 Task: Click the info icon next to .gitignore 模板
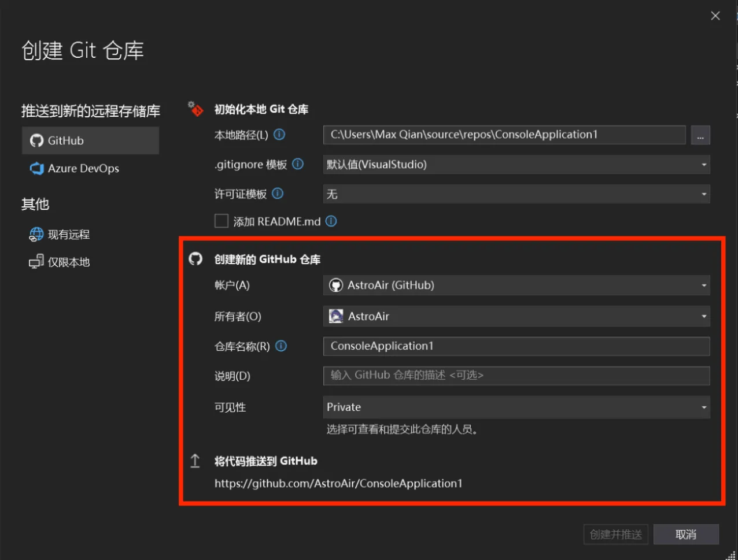tap(298, 164)
